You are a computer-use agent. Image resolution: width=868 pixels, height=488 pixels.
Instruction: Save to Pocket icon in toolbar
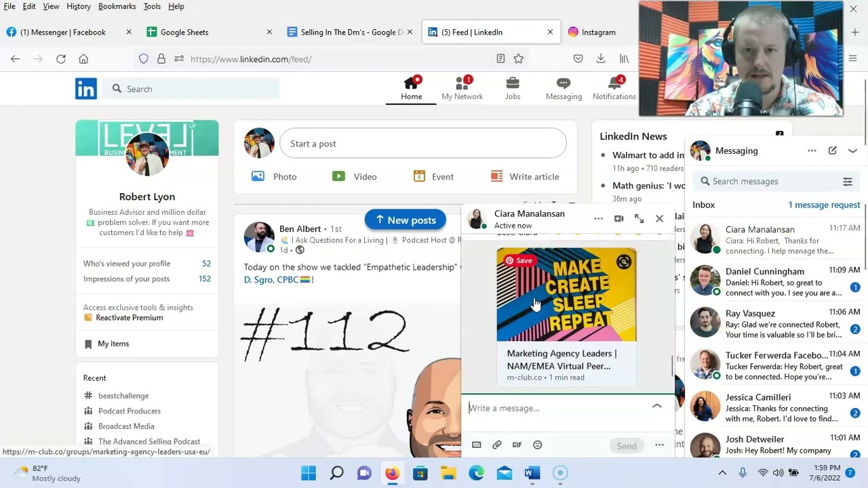[x=578, y=59]
